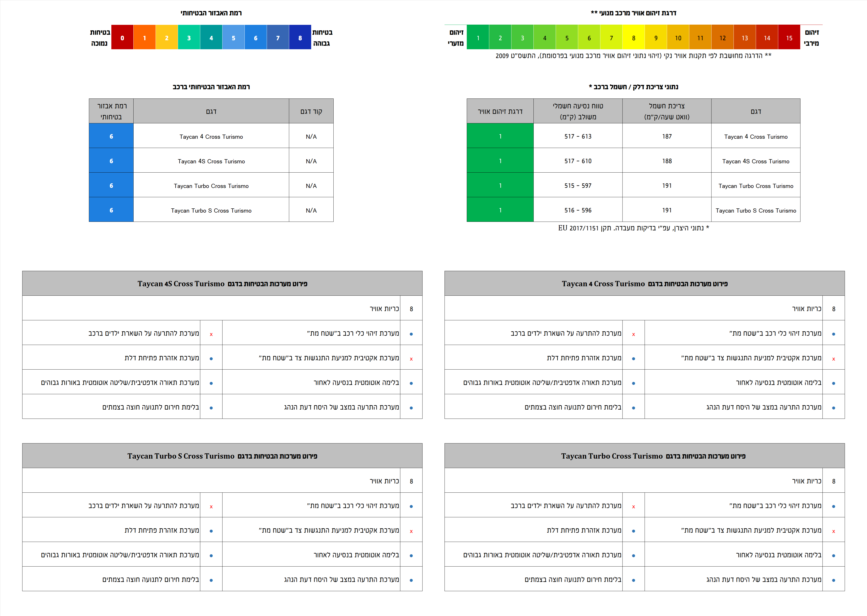Viewport: 867px width, 616px height.
Task: Click red x beside child alert in Taycan 4S table
Action: tap(211, 334)
